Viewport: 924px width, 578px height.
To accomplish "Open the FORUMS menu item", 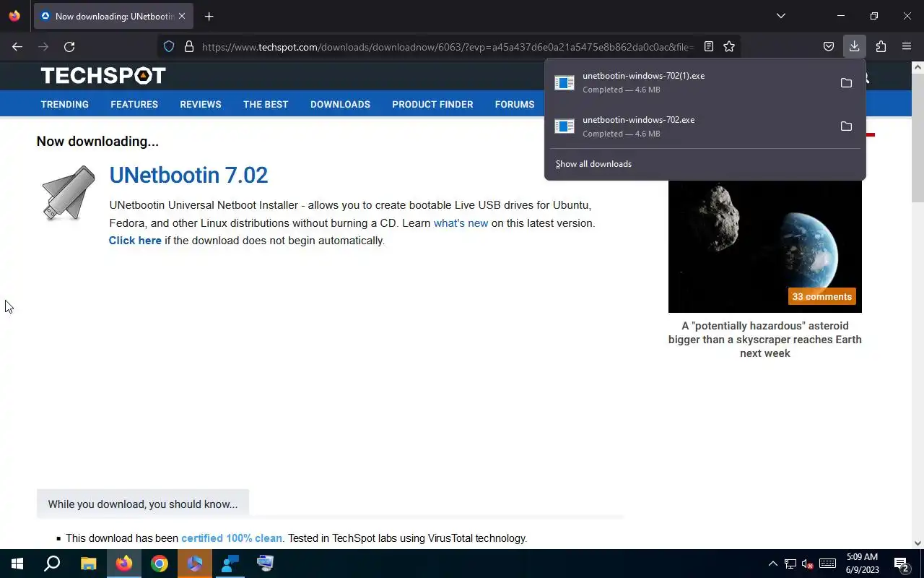I will (515, 104).
